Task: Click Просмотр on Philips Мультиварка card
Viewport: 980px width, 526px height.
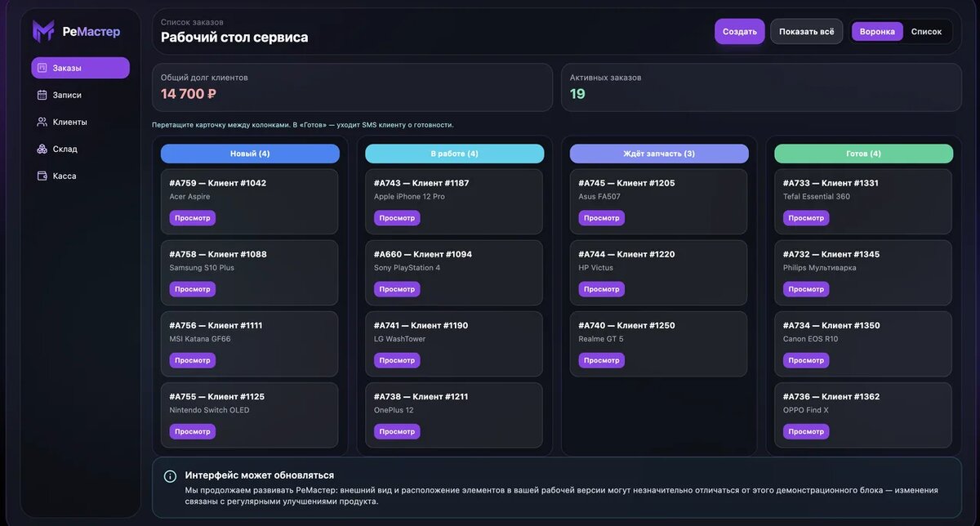Action: point(806,289)
